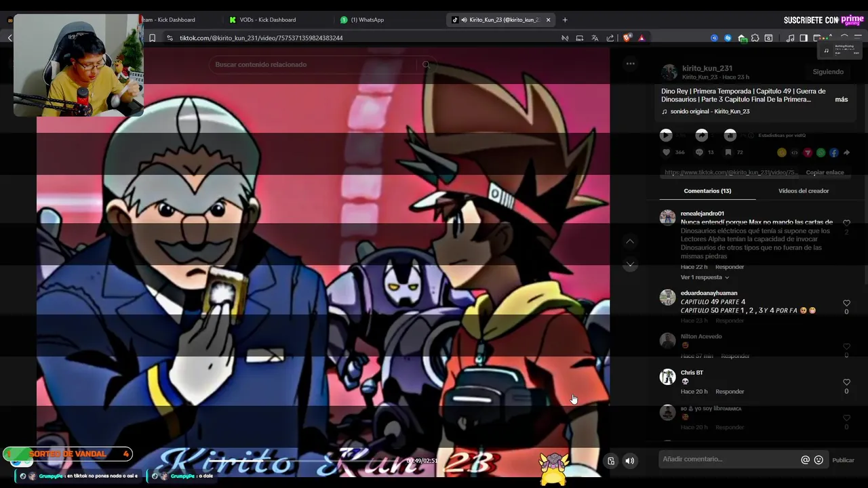Switch to the VODs - Kick Dashboard tab
Screen dimensions: 868x488
[268, 20]
